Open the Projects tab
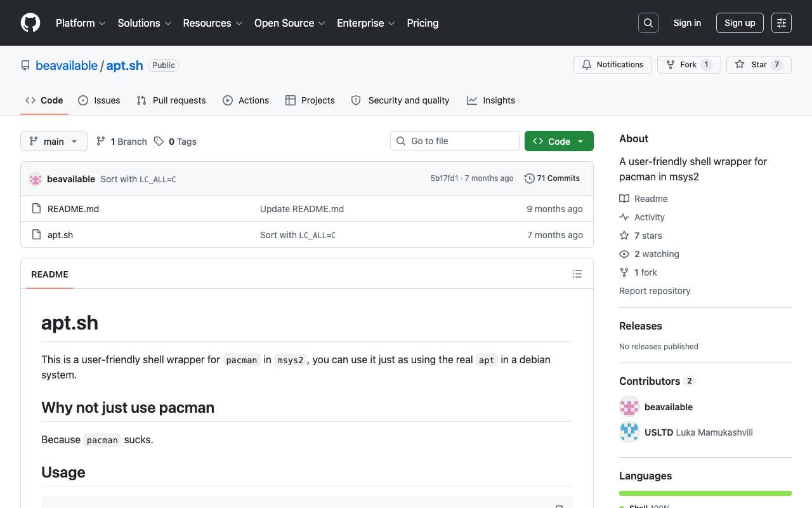The image size is (812, 508). [x=310, y=100]
